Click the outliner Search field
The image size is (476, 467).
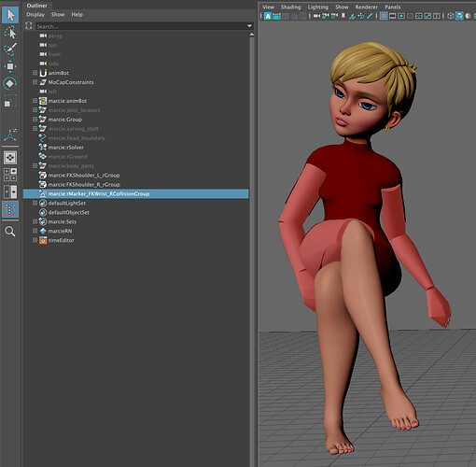tap(142, 26)
